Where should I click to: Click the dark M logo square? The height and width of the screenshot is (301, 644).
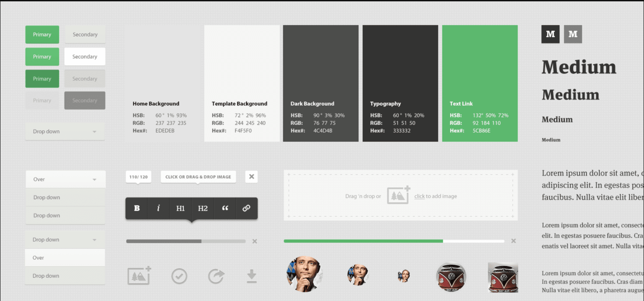point(550,34)
